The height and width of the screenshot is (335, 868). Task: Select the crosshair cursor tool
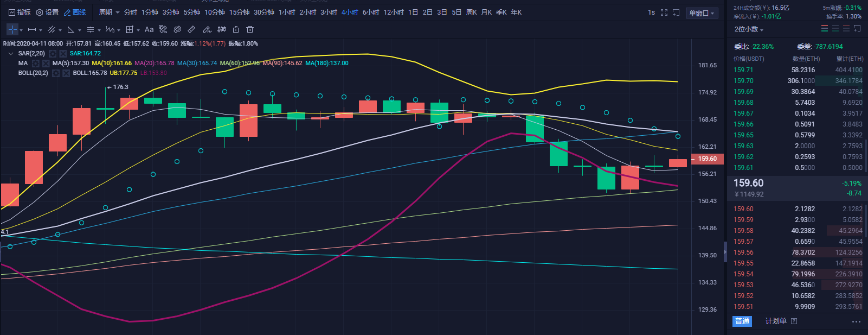(12, 29)
